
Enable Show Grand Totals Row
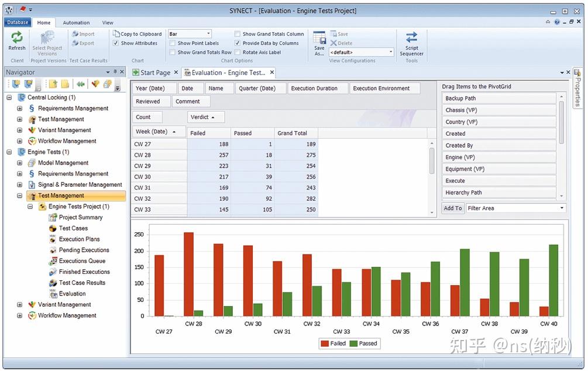click(173, 52)
